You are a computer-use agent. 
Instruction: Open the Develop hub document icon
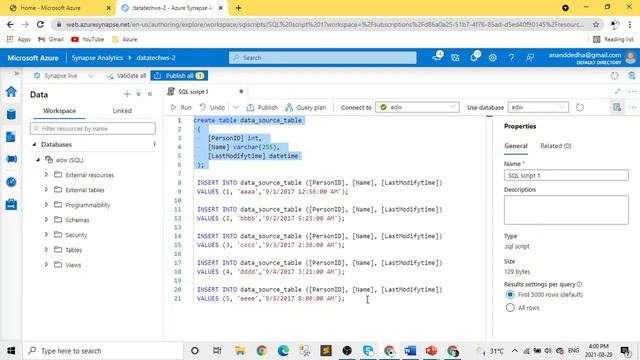pos(11,137)
